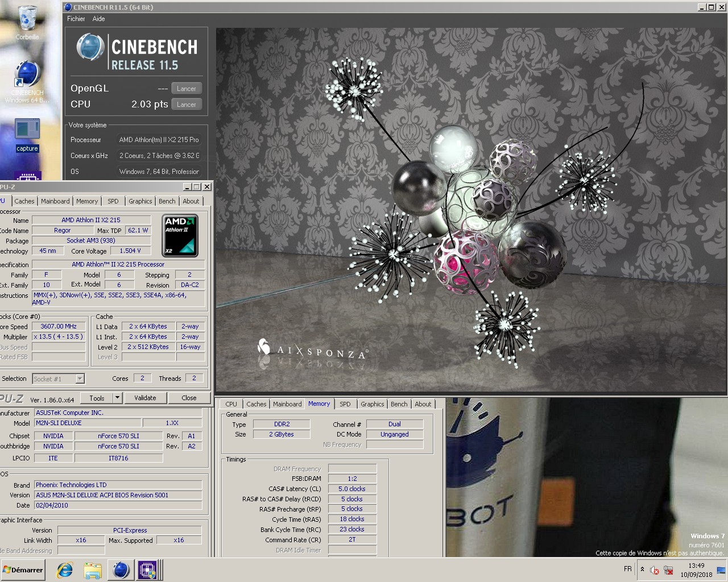
Task: Select Bench tab in the Memory CPU-Z window
Action: point(399,404)
